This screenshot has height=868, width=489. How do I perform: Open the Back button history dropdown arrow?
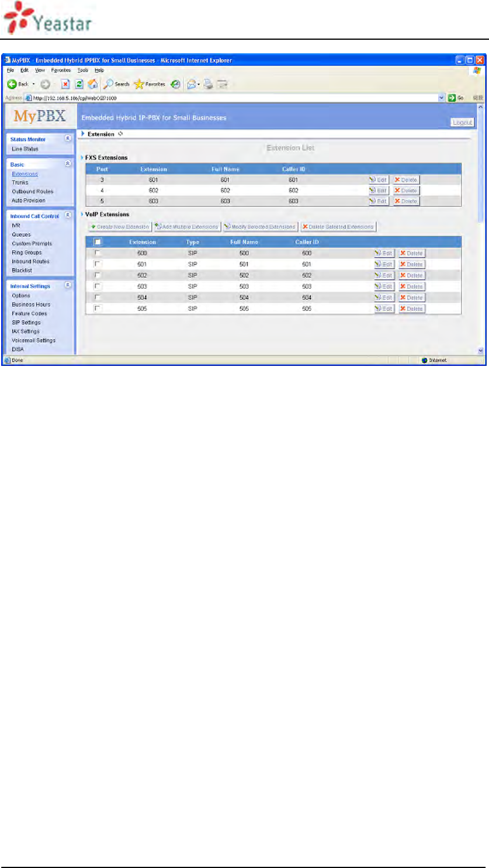(33, 84)
